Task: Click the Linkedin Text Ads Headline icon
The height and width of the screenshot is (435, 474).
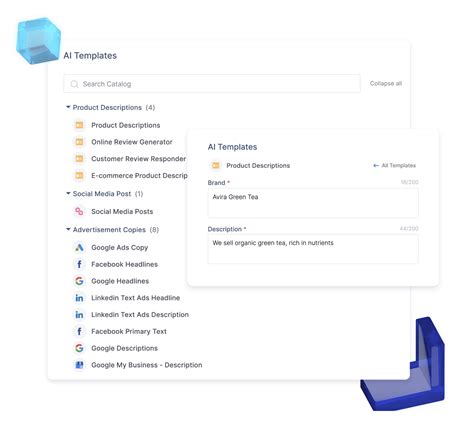Action: [x=79, y=298]
